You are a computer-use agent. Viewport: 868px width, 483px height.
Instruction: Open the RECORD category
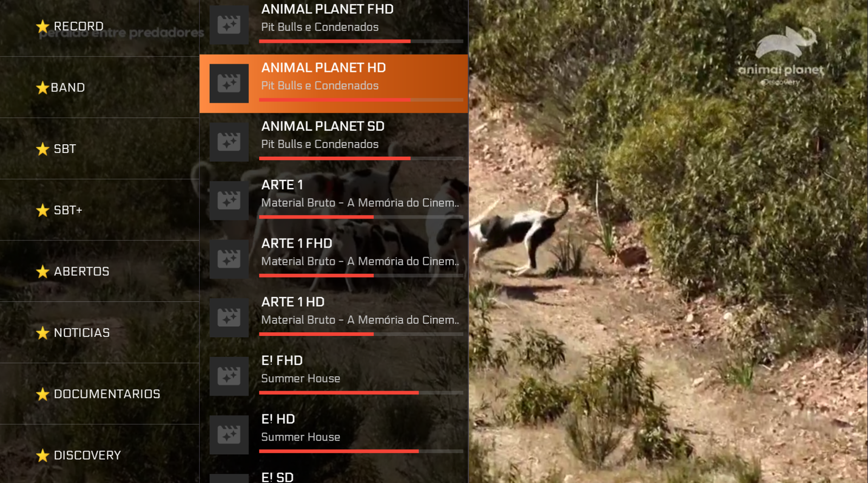(x=99, y=26)
